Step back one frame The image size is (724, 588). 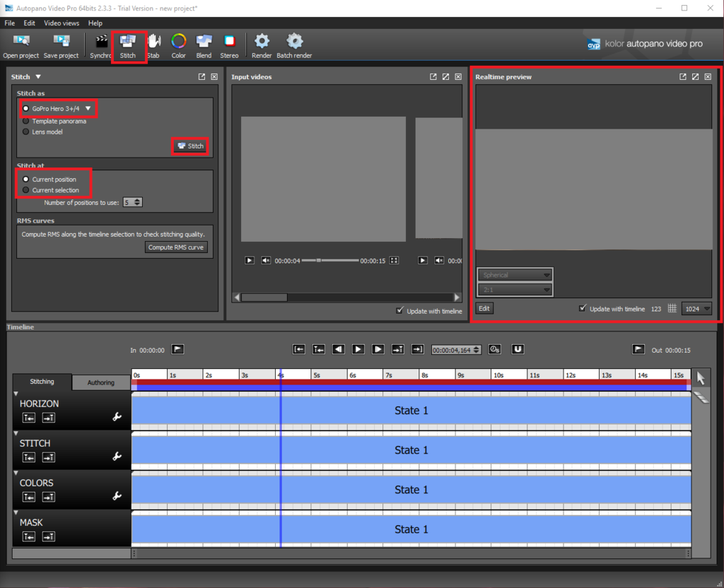pos(339,349)
